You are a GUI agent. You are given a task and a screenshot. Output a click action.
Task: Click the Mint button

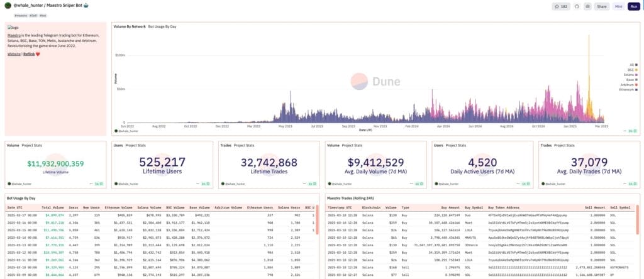618,6
